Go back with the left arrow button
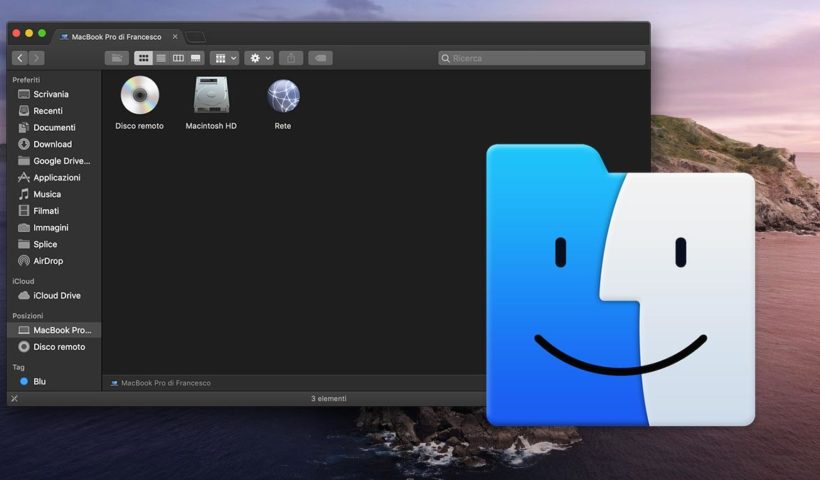The image size is (820, 480). pyautogui.click(x=20, y=58)
